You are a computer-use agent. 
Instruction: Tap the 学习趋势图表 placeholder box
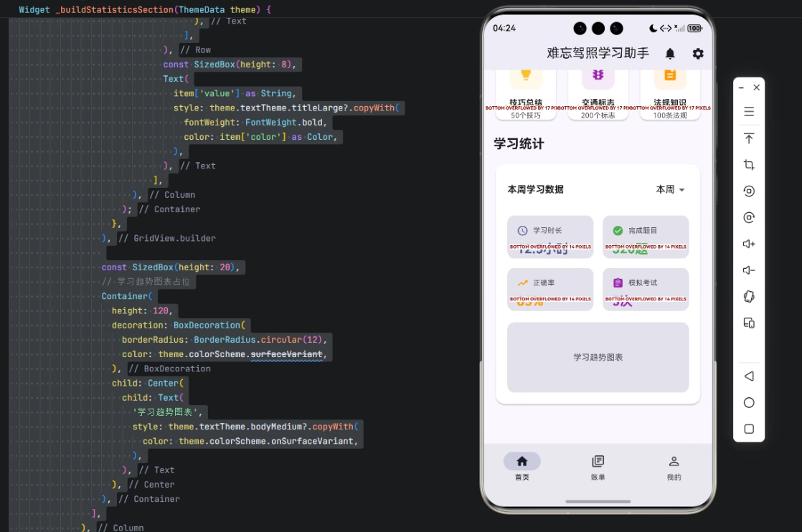[598, 357]
